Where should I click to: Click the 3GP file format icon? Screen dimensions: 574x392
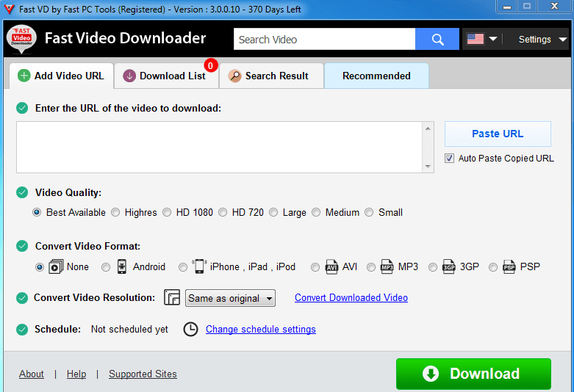(x=449, y=266)
